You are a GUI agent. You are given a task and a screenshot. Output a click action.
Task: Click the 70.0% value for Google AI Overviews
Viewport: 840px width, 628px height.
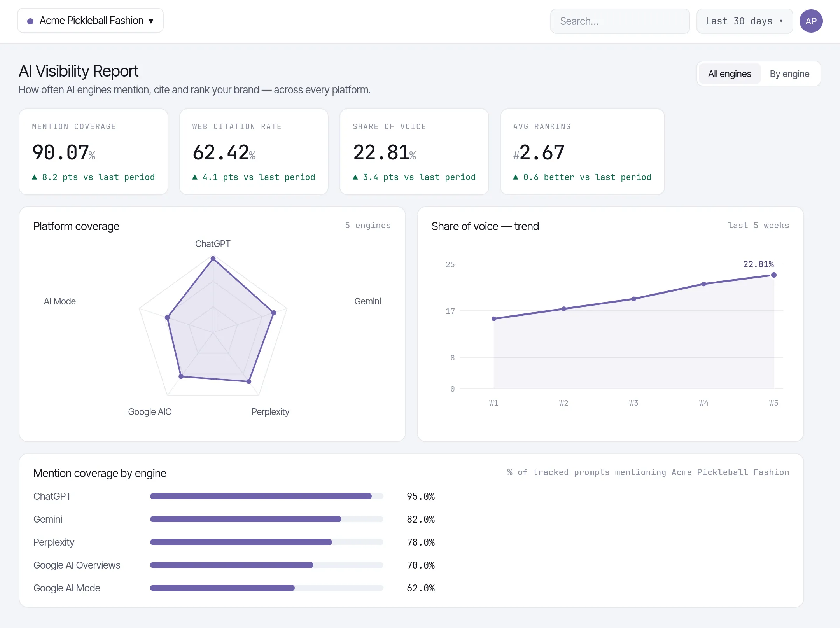(421, 565)
